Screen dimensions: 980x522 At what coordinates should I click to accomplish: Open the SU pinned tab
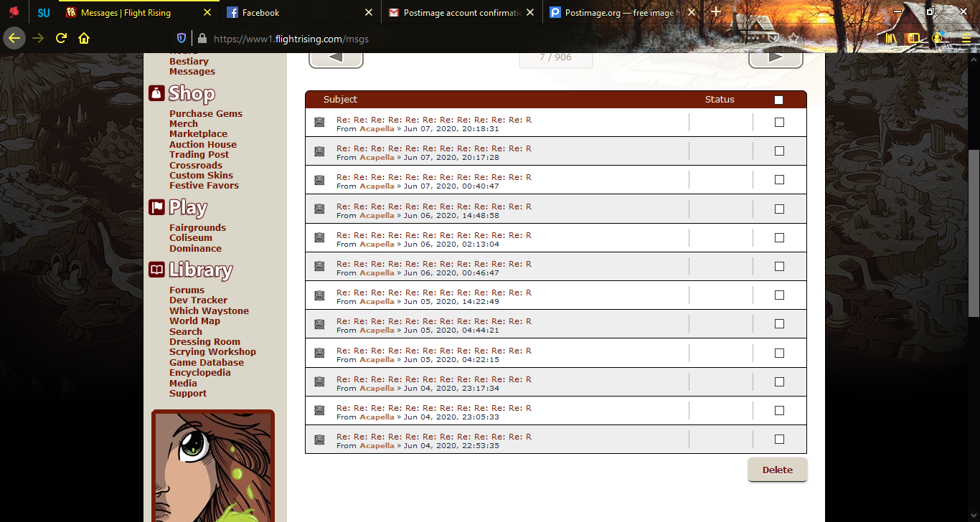coord(44,12)
